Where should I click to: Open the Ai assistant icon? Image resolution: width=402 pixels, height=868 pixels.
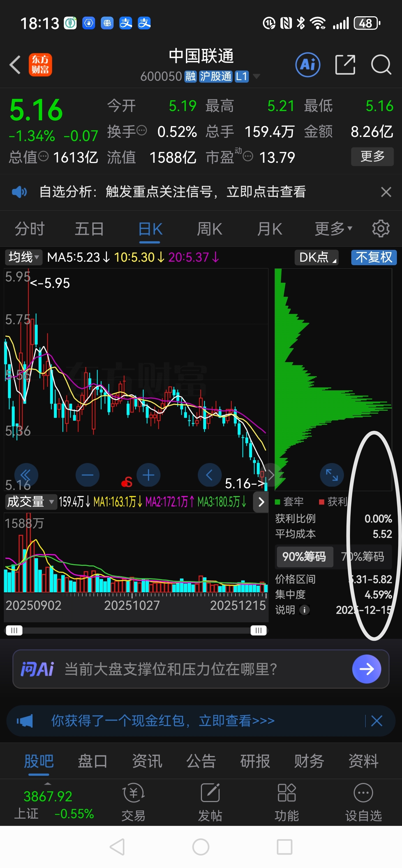point(308,65)
